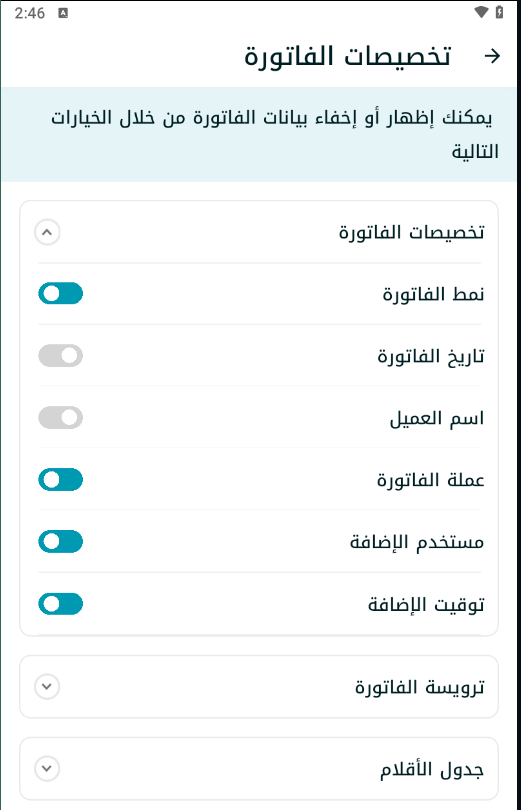The height and width of the screenshot is (810, 521).
Task: Tap the نمط الفاتورة label
Action: tap(433, 294)
